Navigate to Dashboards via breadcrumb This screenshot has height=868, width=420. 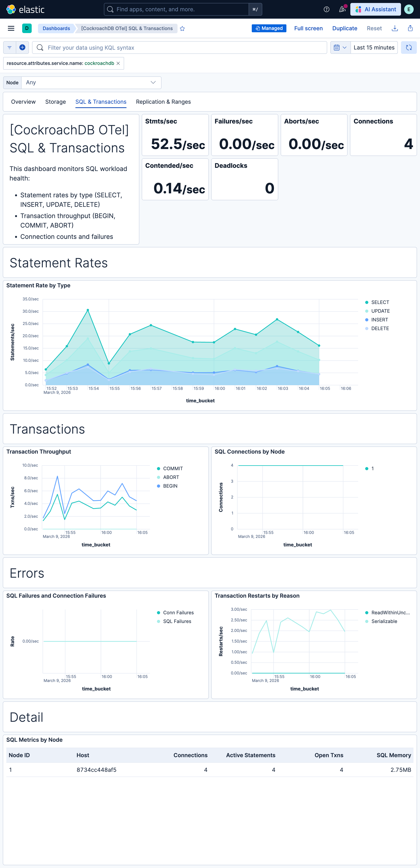56,28
